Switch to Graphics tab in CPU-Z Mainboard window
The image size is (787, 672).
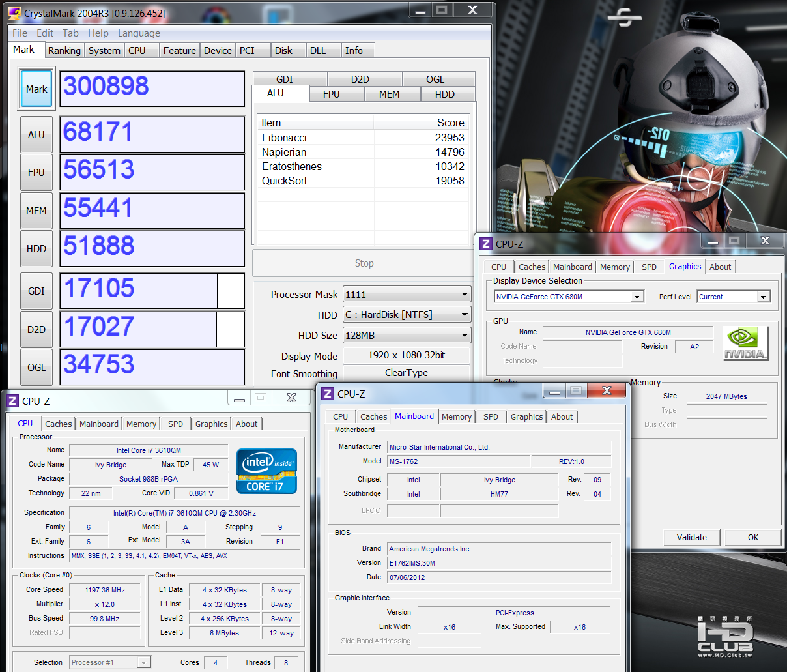point(526,416)
